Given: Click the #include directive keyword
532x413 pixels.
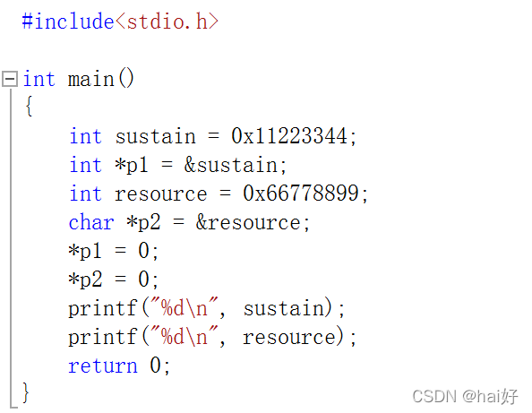Looking at the screenshot, I should [x=68, y=22].
